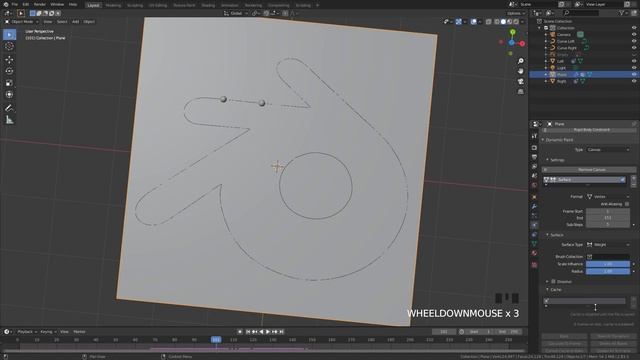The width and height of the screenshot is (640, 360).
Task: Open Surface Type Weight dropdown
Action: pos(608,245)
